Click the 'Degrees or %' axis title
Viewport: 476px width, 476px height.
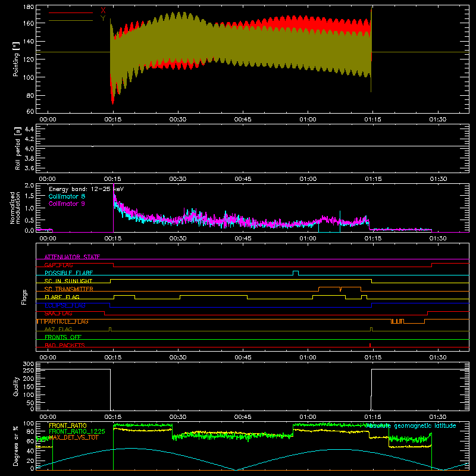(16, 446)
